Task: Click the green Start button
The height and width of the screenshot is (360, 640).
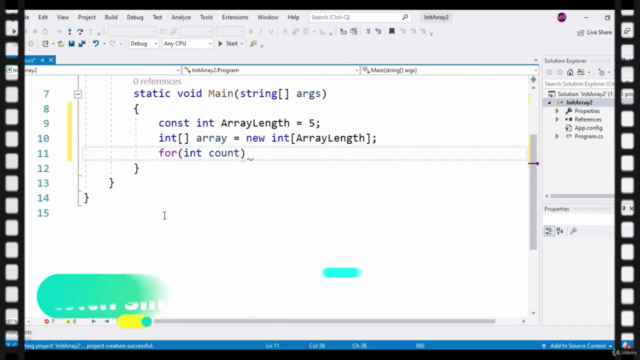Action: tap(228, 44)
